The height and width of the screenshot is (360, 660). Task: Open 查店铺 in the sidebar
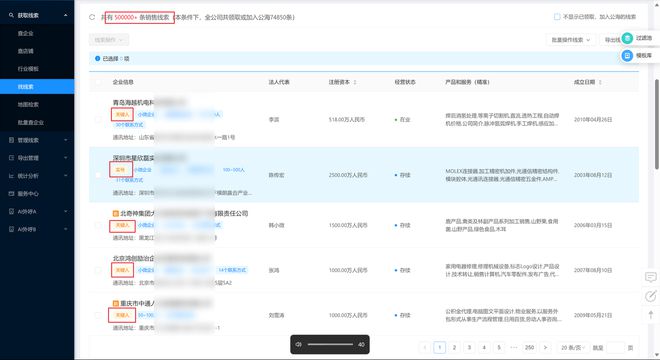[25, 51]
